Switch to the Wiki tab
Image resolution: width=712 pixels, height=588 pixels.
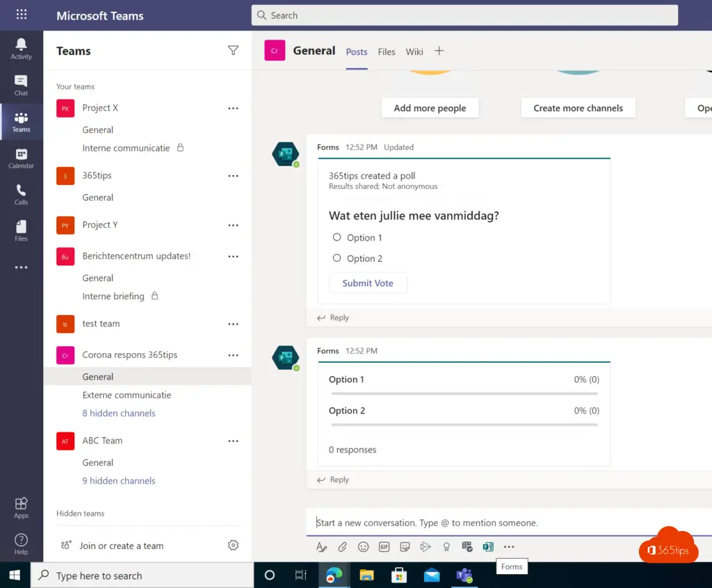click(x=414, y=52)
